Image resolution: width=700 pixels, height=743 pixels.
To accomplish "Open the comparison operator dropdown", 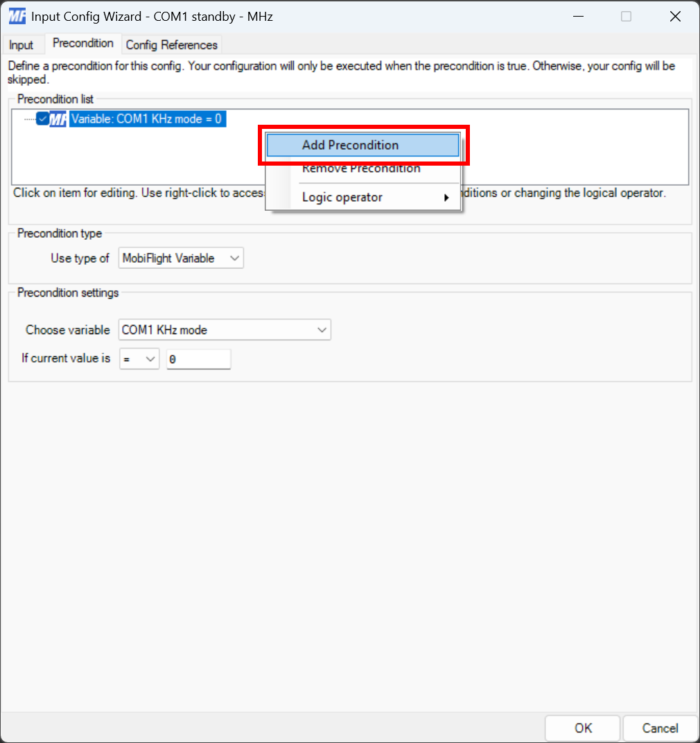I will [139, 359].
